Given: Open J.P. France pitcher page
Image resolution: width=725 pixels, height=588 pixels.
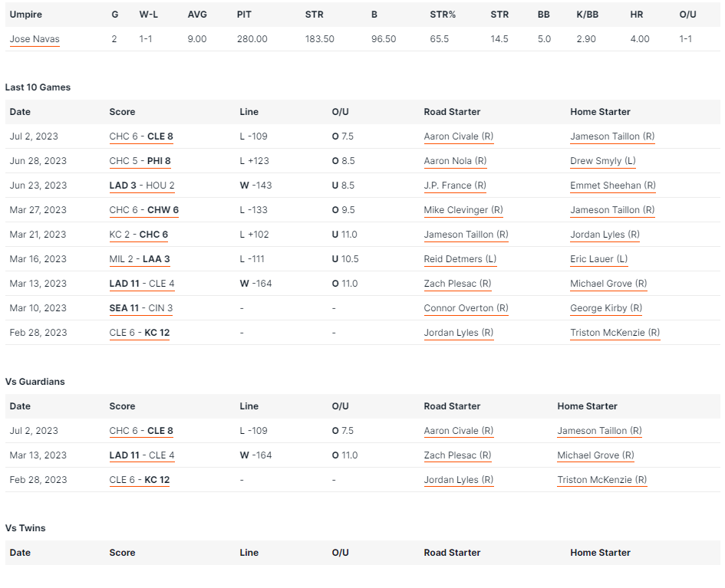Looking at the screenshot, I should pos(455,186).
